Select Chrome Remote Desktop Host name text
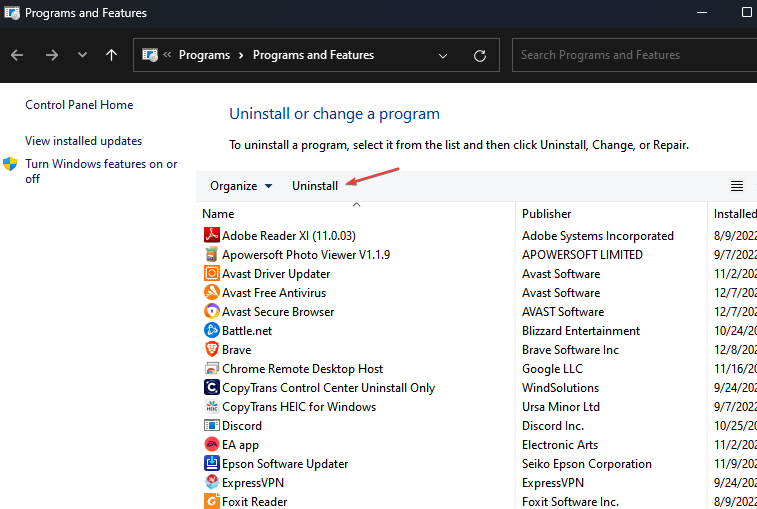The image size is (757, 509). [302, 369]
